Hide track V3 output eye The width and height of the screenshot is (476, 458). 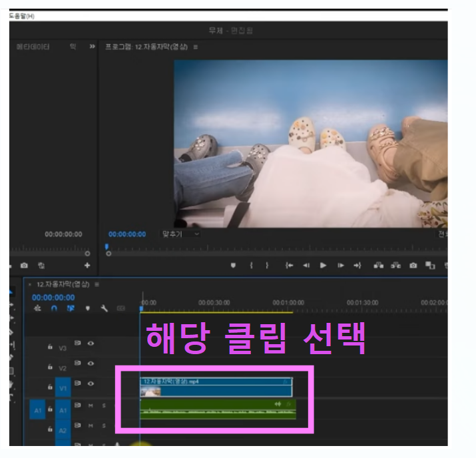(x=91, y=343)
